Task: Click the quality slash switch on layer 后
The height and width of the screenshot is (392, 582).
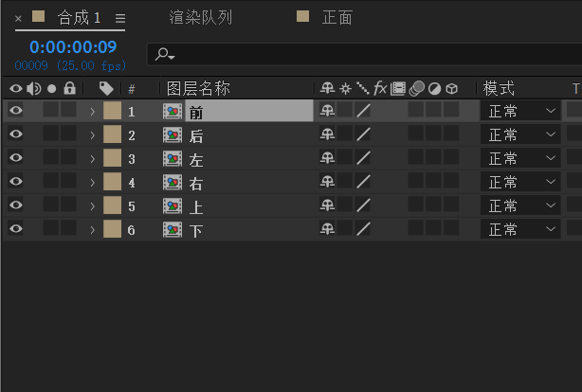Action: tap(363, 134)
